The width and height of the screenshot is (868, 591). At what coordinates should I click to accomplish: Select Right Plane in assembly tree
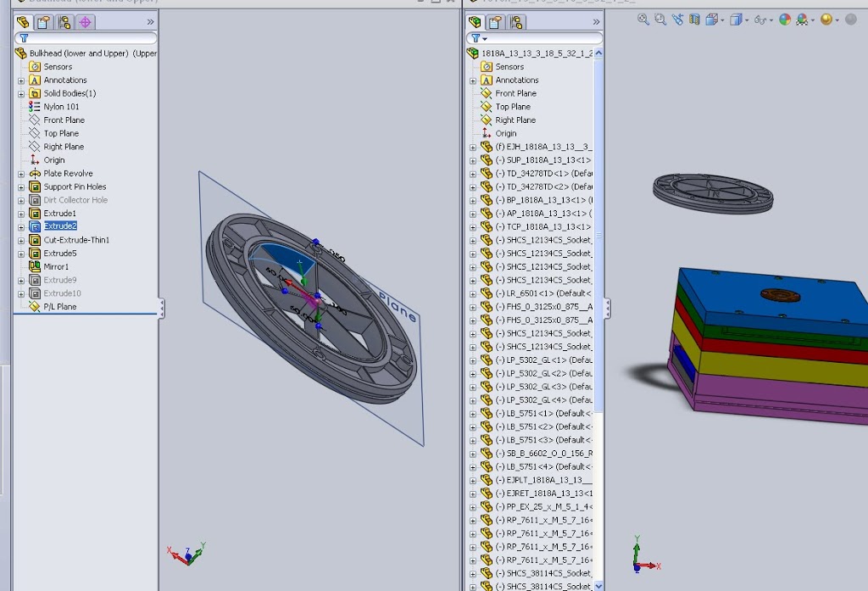tap(515, 120)
